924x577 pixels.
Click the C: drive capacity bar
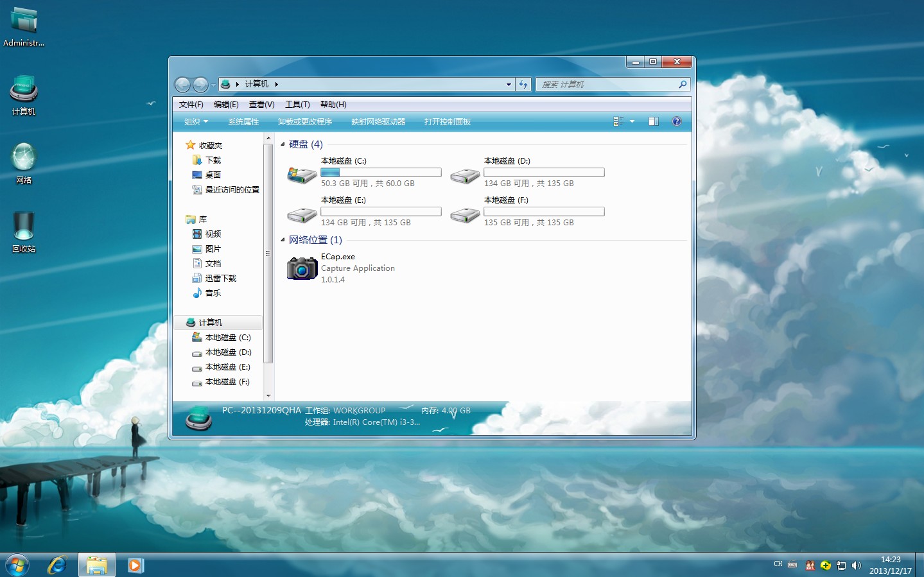click(x=381, y=173)
